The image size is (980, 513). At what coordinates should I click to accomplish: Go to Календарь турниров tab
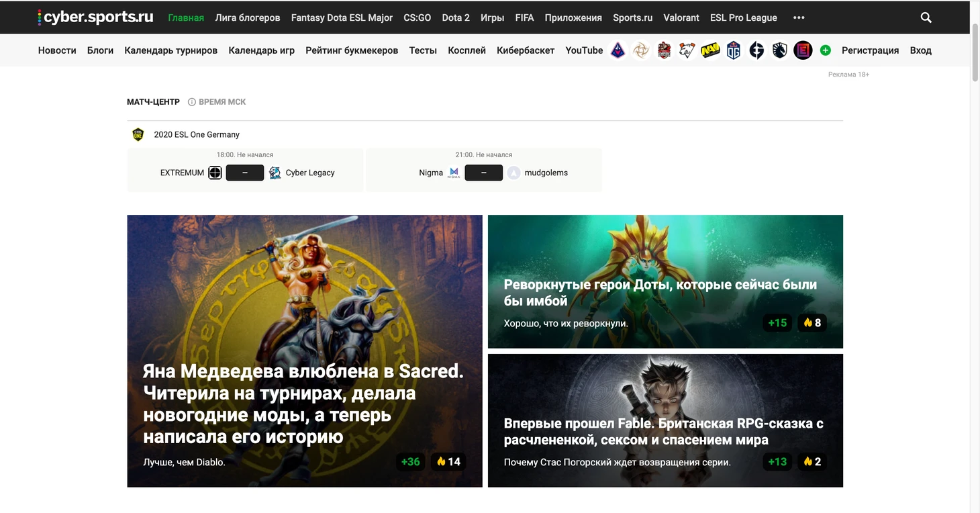[x=170, y=50]
